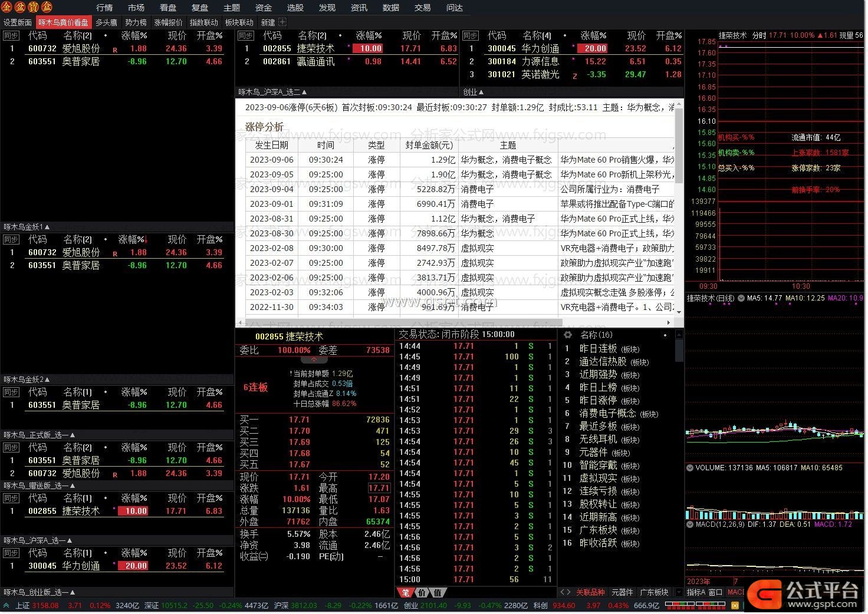Select the 元器件 tab at bottom
Screen dimensions: 868x614
[x=622, y=592]
